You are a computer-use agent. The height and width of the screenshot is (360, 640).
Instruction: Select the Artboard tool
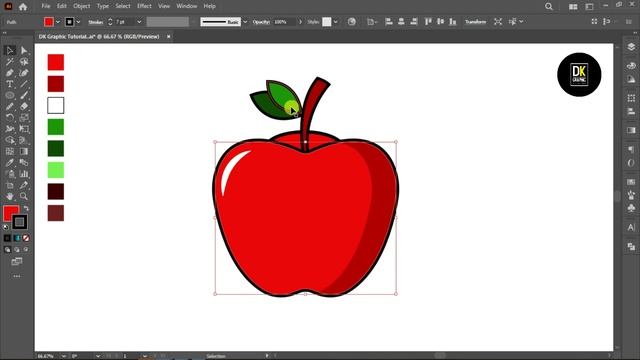point(10,185)
